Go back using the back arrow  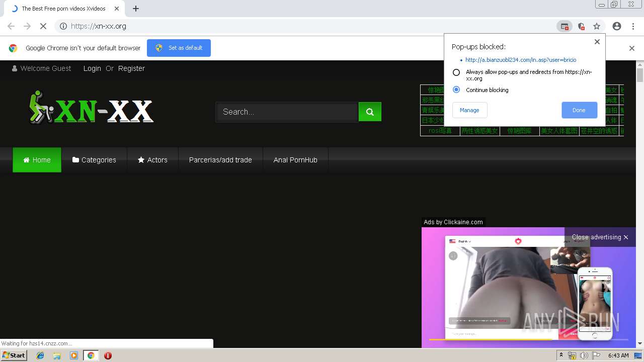click(11, 26)
